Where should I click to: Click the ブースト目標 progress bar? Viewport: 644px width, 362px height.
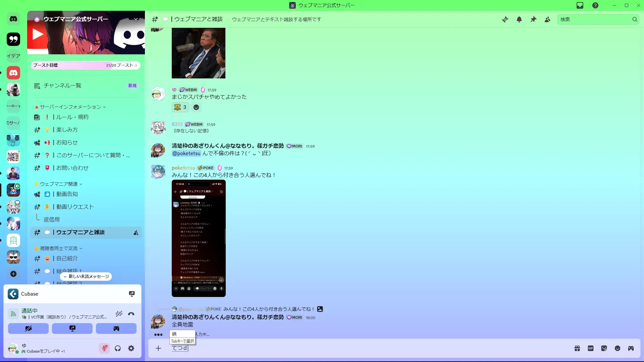click(86, 65)
